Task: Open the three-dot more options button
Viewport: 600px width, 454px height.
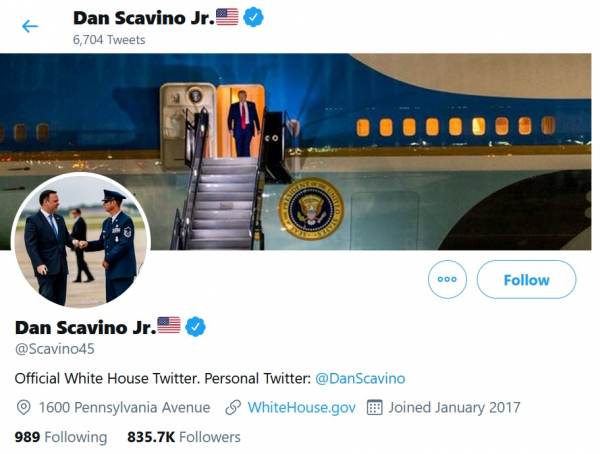Action: (447, 280)
